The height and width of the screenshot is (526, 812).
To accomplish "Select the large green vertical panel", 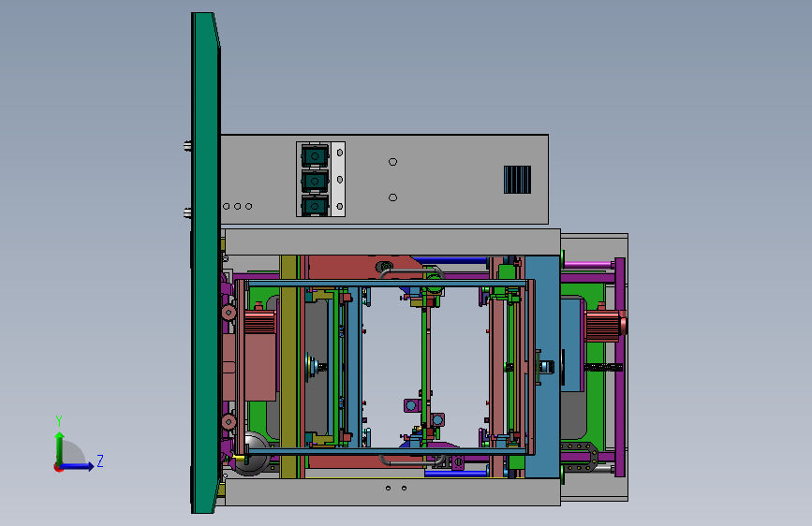I will pos(206,263).
